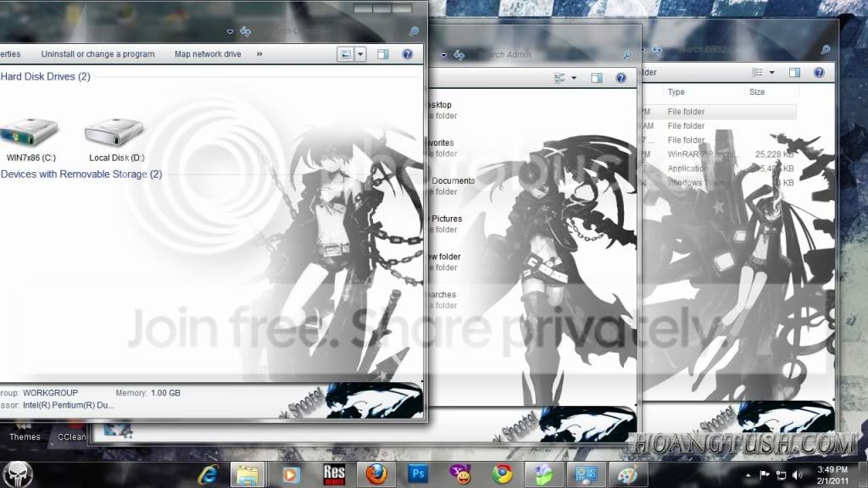Open CCleaner desktop shortcut
Viewport: 868px width, 488px height.
point(71,431)
